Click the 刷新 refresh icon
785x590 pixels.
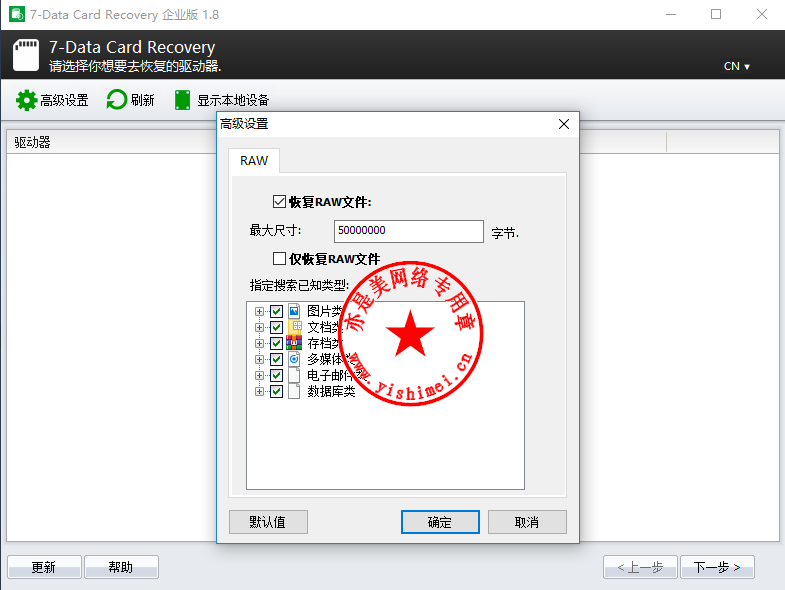click(x=117, y=100)
